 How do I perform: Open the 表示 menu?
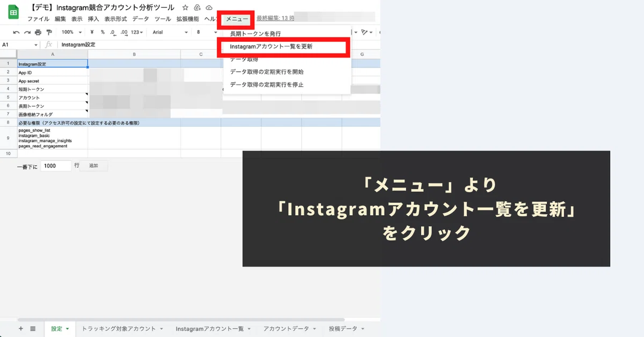(x=77, y=19)
